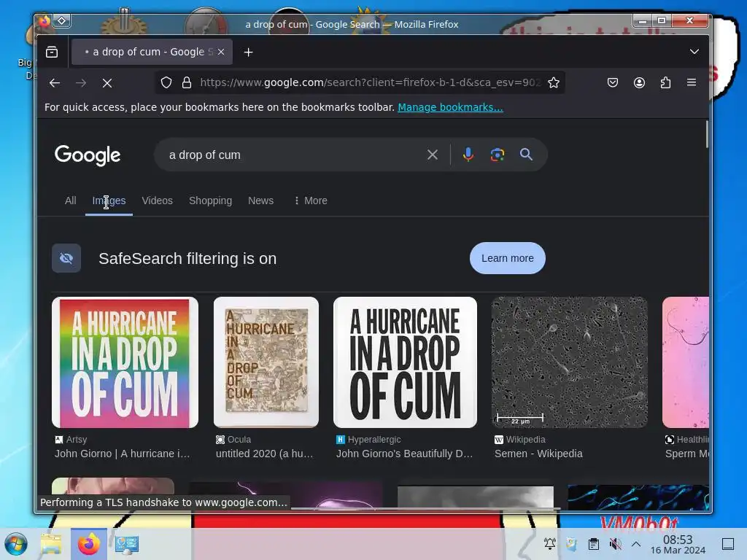This screenshot has width=747, height=560.
Task: Open Save to Pocket button
Action: [613, 82]
